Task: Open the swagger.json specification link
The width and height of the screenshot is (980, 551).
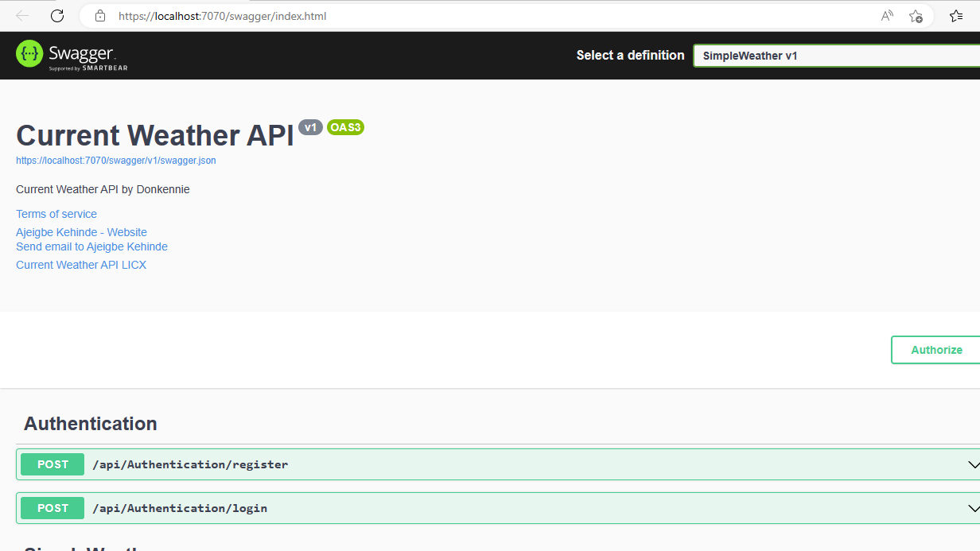Action: tap(115, 160)
